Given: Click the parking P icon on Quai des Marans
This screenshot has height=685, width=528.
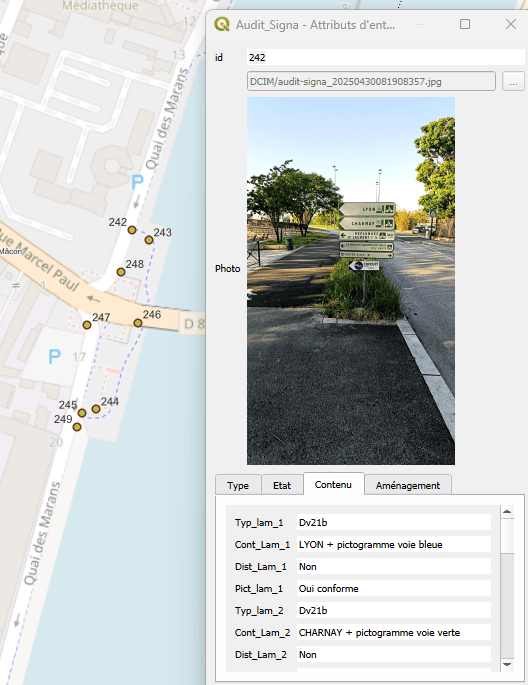Looking at the screenshot, I should tap(138, 181).
